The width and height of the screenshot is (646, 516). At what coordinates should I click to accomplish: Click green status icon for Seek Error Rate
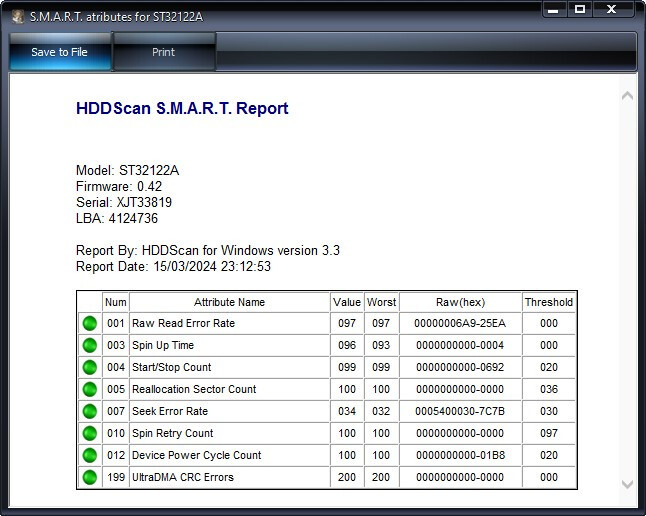90,411
